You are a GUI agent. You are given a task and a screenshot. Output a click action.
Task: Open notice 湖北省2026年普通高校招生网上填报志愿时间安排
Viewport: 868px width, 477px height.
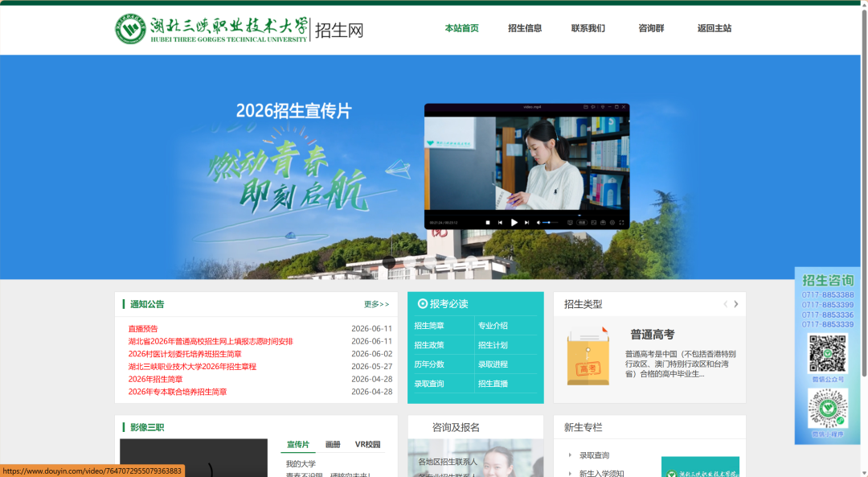point(211,341)
